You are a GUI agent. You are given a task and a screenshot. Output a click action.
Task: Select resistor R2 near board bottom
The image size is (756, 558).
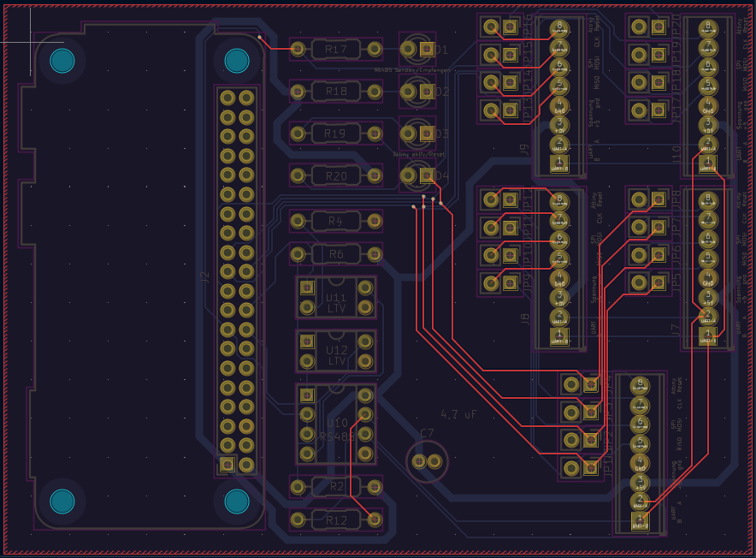[x=335, y=487]
